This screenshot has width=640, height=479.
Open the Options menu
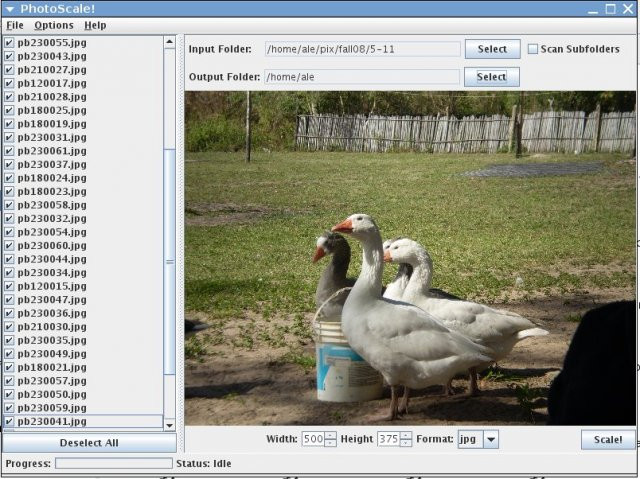point(54,25)
